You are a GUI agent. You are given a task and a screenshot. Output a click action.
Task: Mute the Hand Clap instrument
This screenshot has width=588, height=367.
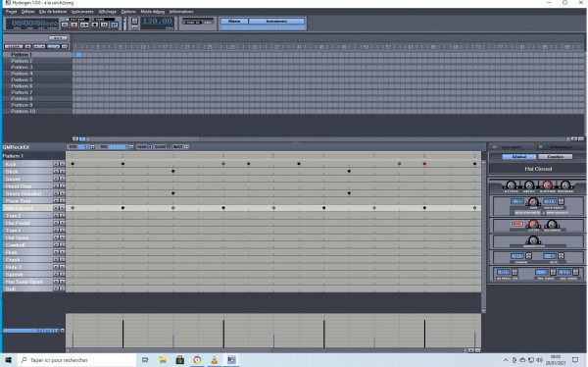56,185
